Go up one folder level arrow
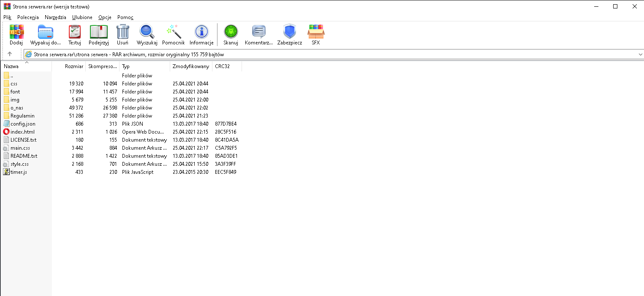644x296 pixels. [x=10, y=54]
